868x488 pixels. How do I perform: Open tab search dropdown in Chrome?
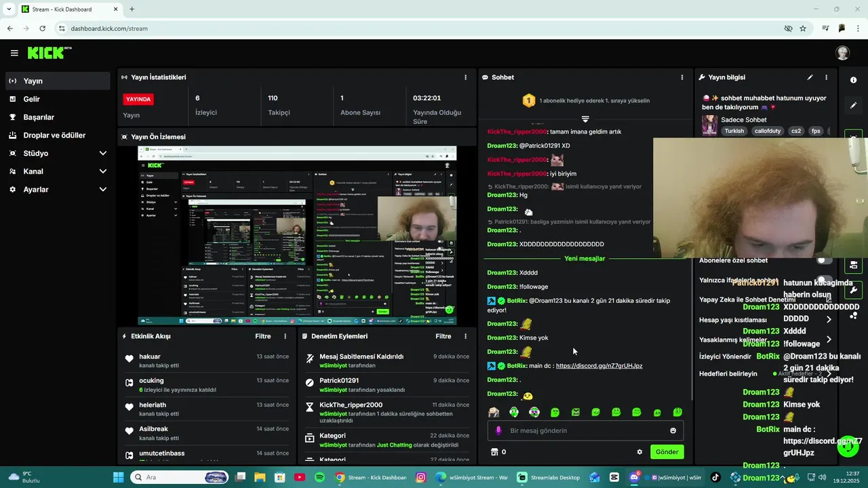point(9,9)
